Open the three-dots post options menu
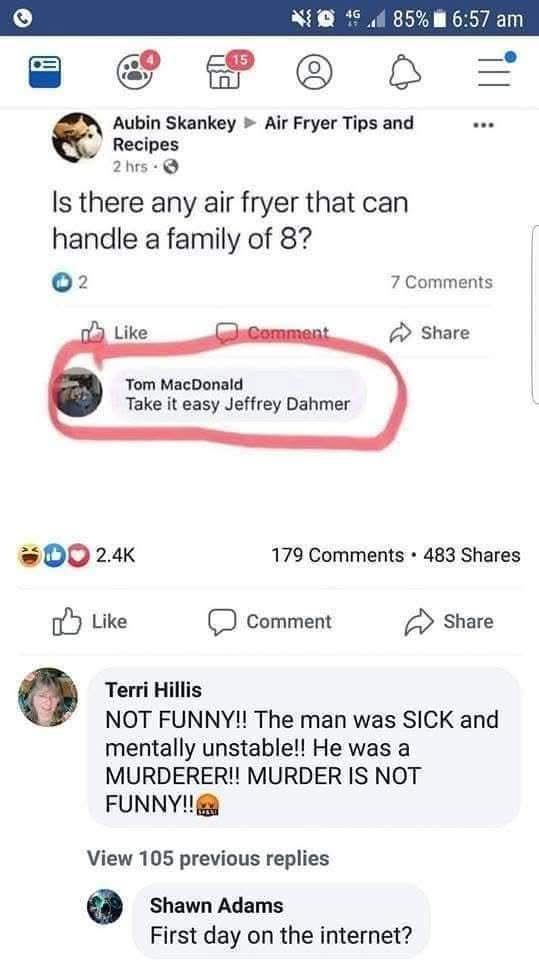This screenshot has height=960, width=539. (484, 125)
